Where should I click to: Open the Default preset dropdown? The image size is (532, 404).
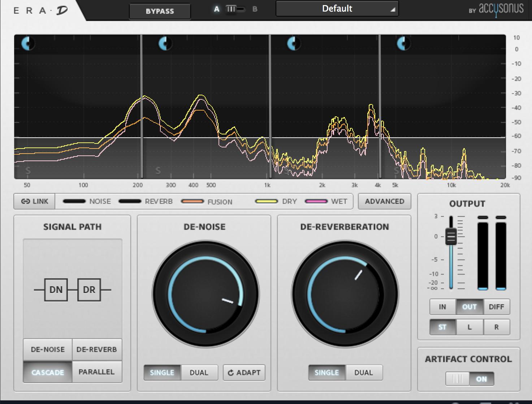(337, 9)
